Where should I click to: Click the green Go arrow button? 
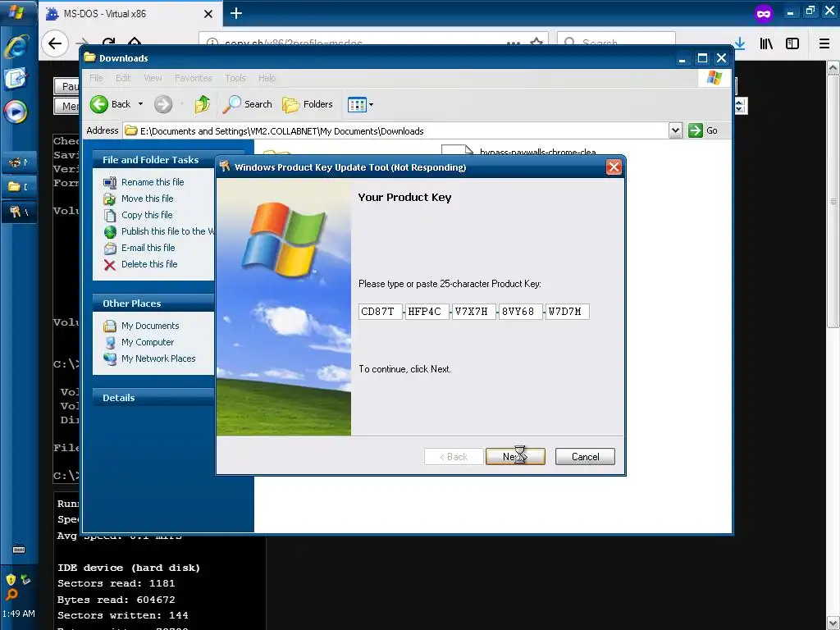(x=696, y=130)
